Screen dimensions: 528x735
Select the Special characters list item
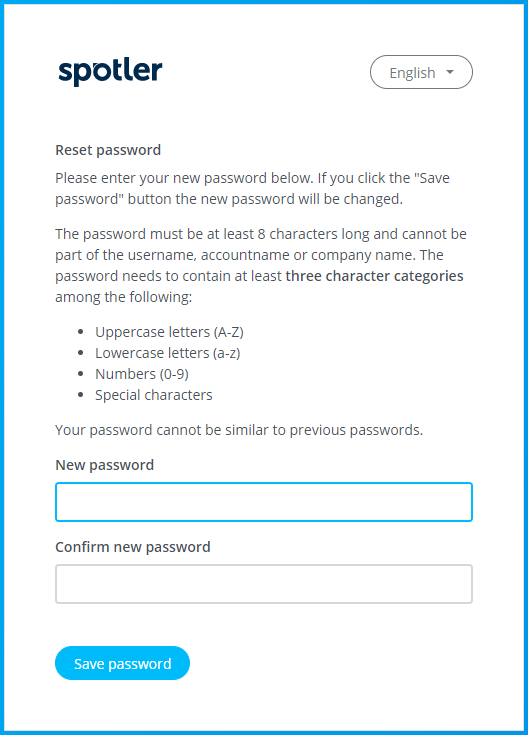154,395
